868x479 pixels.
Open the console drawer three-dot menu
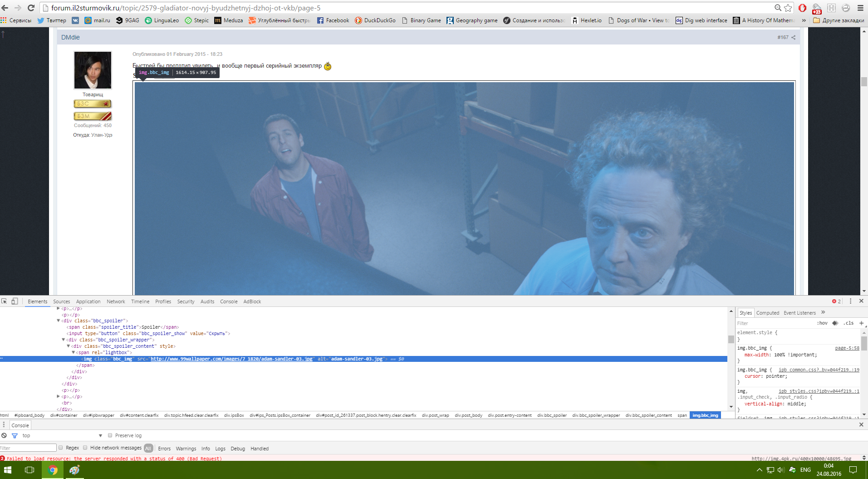pos(4,425)
